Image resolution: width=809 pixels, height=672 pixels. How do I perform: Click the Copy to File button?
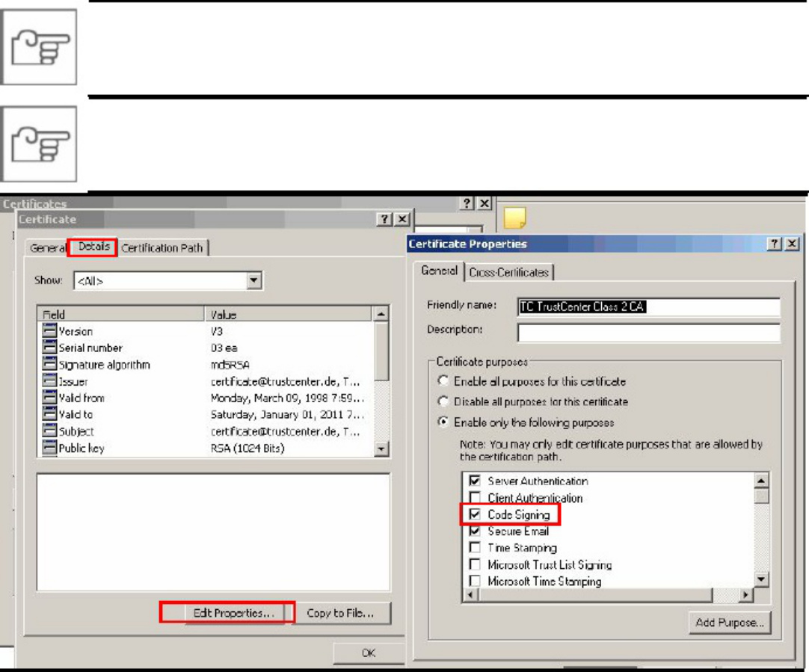point(340,613)
